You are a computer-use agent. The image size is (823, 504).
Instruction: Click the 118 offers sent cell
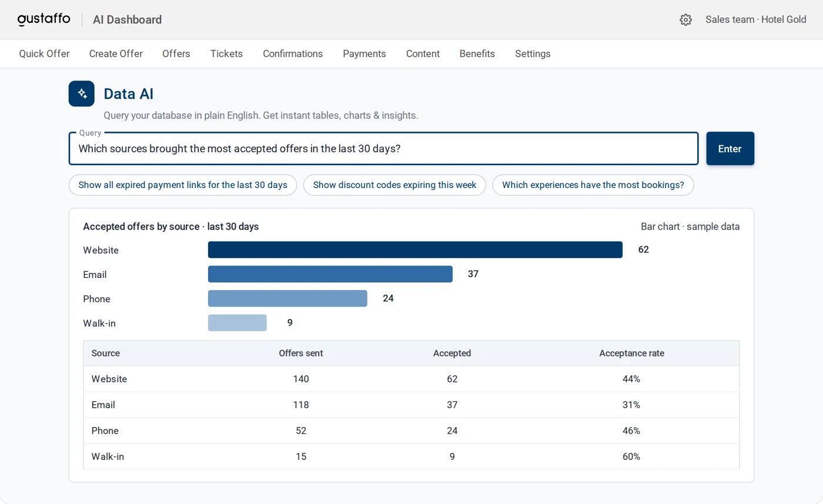(301, 405)
